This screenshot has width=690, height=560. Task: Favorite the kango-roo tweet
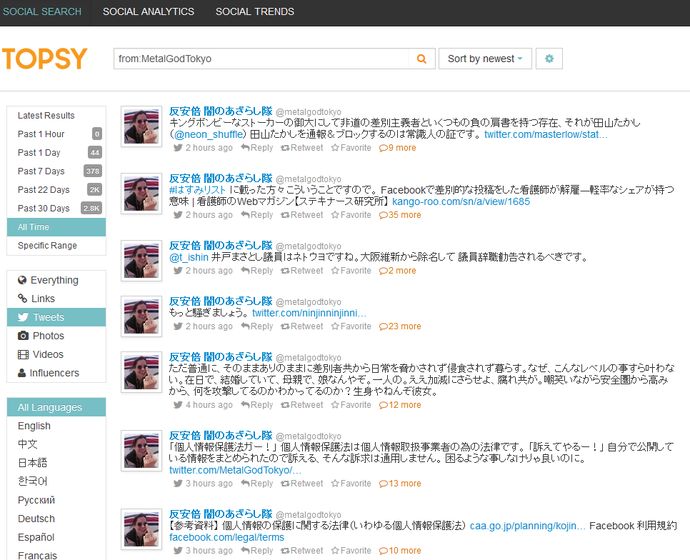[x=351, y=215]
